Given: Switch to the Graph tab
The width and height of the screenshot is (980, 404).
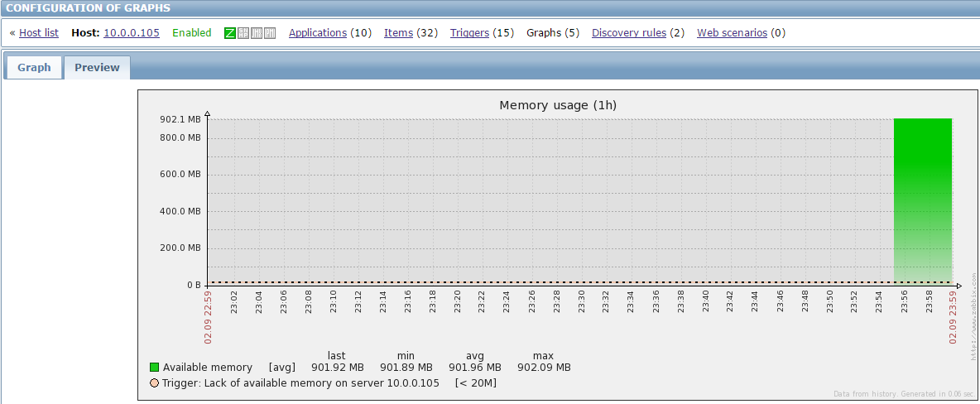Looking at the screenshot, I should pos(35,68).
